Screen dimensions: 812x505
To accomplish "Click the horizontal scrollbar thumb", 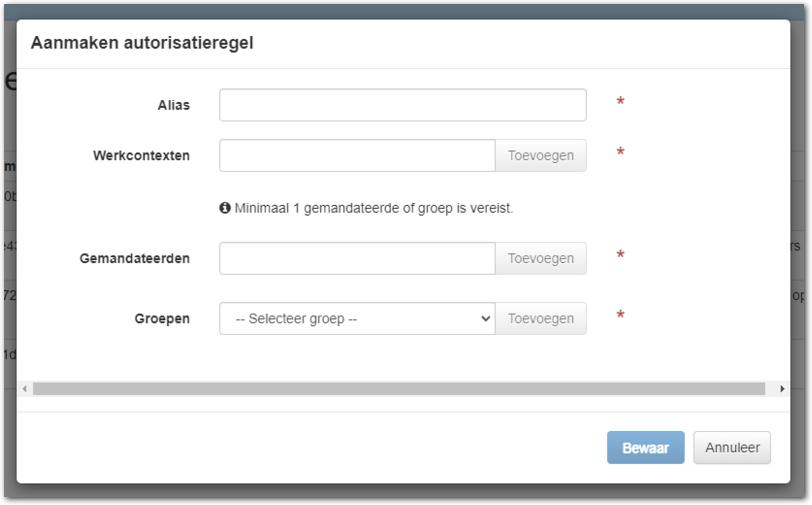I will pos(398,388).
